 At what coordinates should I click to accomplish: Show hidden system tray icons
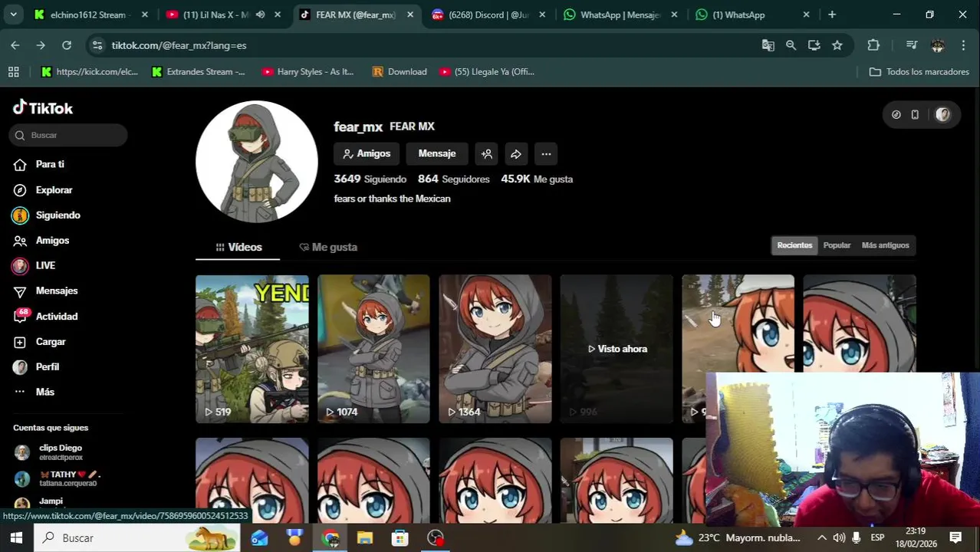point(821,537)
